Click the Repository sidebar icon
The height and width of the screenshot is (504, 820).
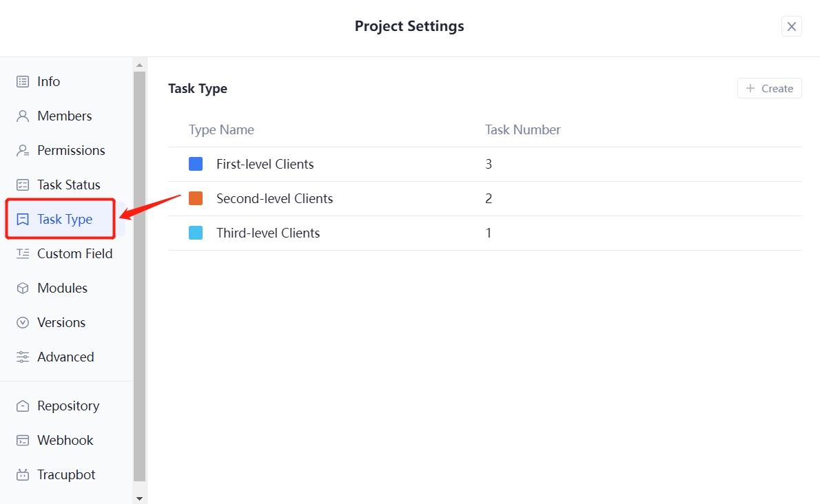coord(23,406)
